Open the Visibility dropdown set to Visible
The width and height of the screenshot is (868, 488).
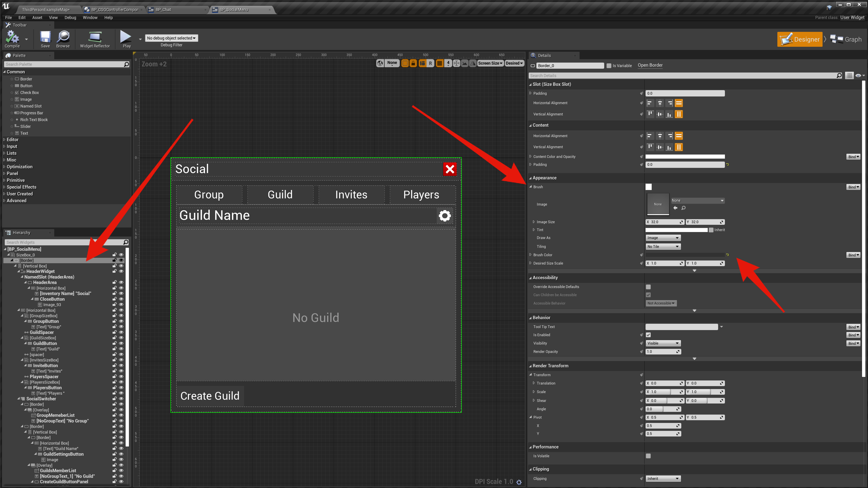[x=663, y=343]
